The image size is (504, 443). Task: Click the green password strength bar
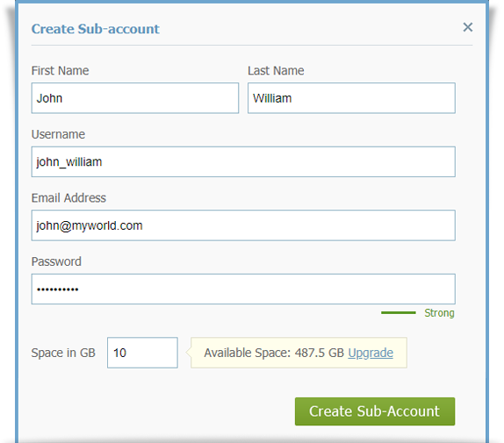399,312
